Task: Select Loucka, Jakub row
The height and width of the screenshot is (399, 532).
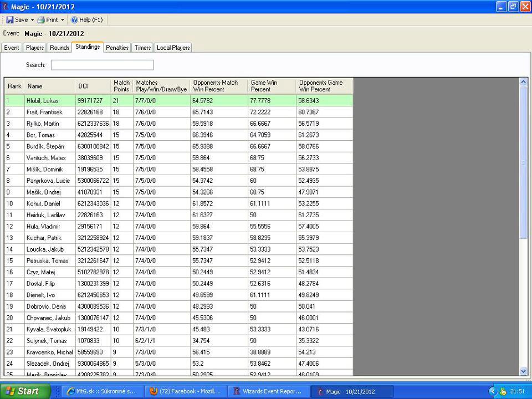Action: [x=179, y=249]
